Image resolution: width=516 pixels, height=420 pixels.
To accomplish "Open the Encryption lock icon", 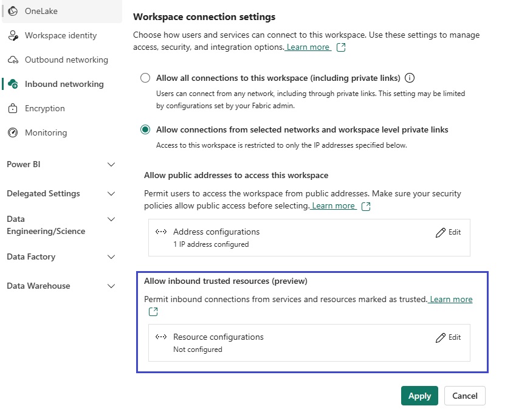I will [x=12, y=108].
